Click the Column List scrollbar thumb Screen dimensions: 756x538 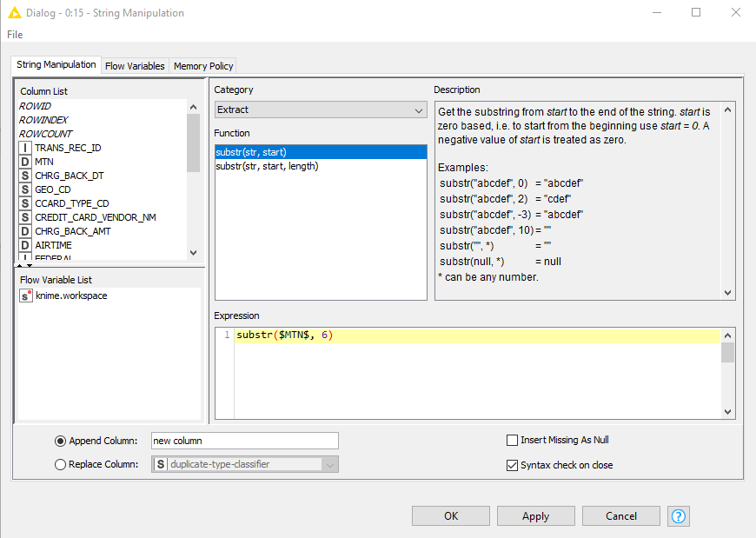[x=193, y=143]
